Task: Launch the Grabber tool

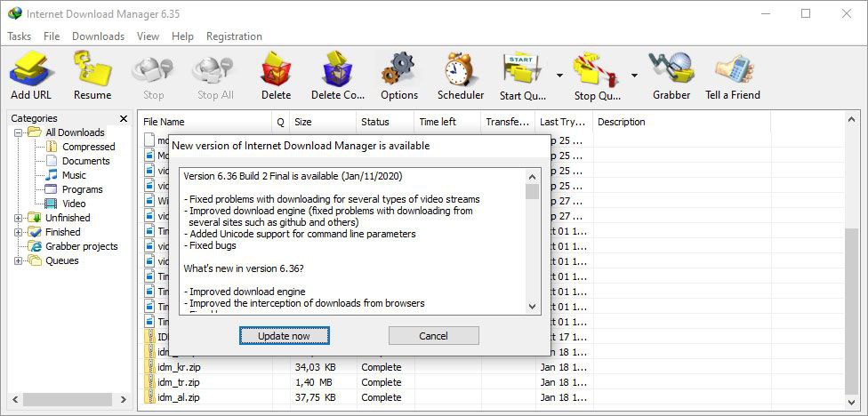Action: (671, 69)
